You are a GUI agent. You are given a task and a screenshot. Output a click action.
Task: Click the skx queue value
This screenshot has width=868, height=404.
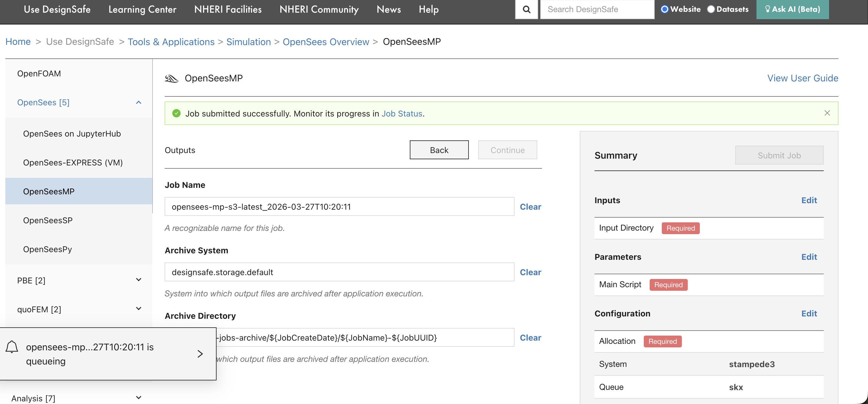(x=736, y=387)
